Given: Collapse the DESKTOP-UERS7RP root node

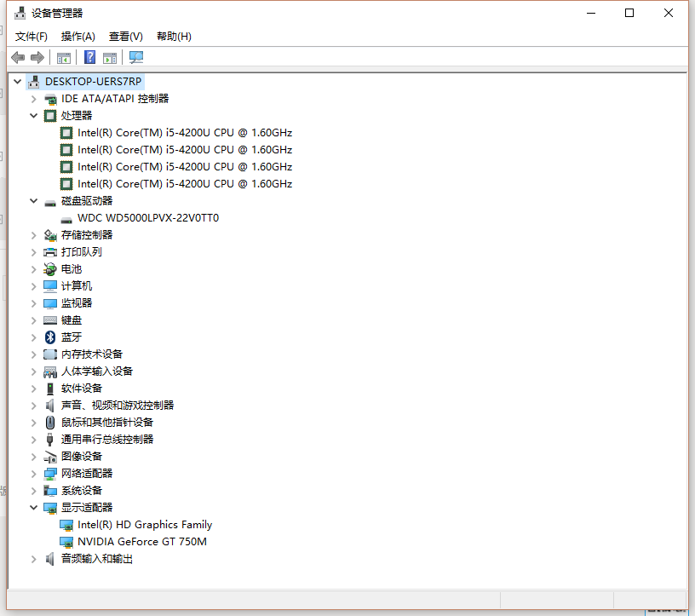Looking at the screenshot, I should pyautogui.click(x=18, y=82).
